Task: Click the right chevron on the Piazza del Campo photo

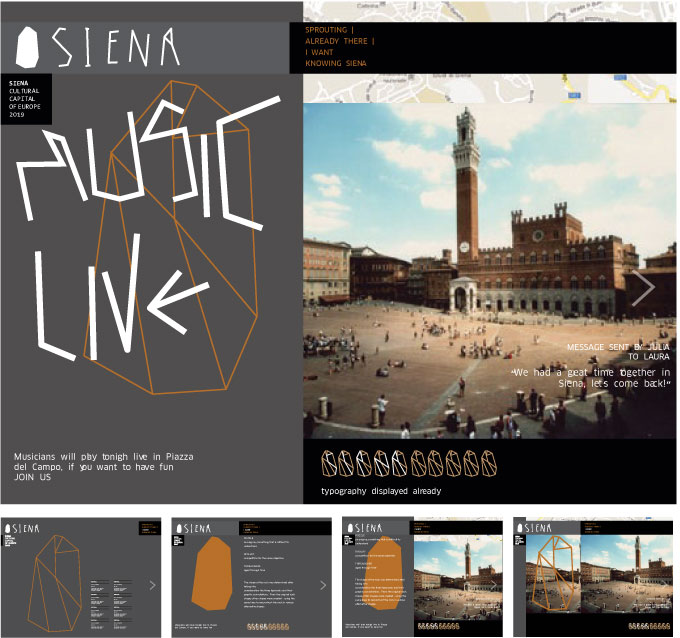Action: pyautogui.click(x=644, y=288)
